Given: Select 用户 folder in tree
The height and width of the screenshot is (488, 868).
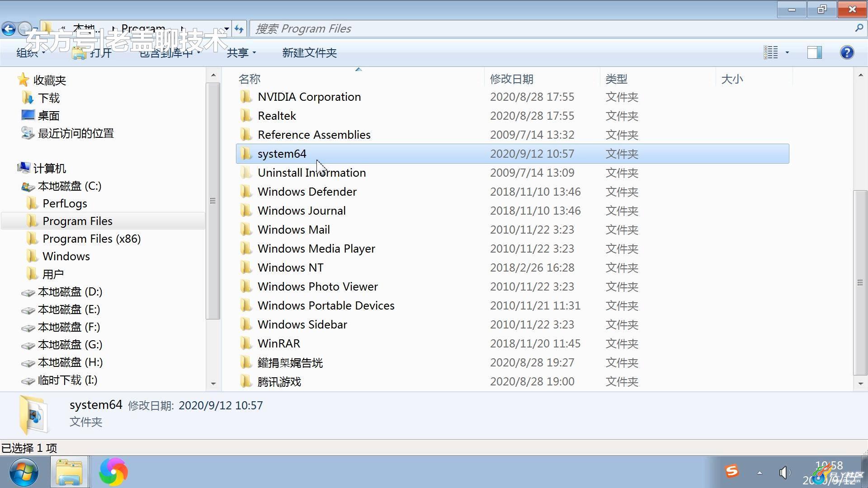Looking at the screenshot, I should pyautogui.click(x=45, y=274).
